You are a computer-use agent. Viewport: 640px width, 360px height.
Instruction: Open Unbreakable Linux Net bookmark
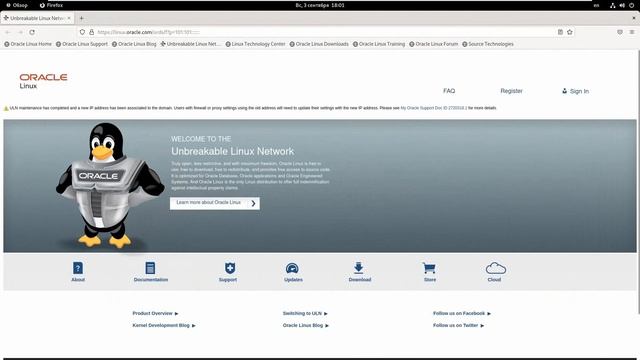[x=190, y=44]
